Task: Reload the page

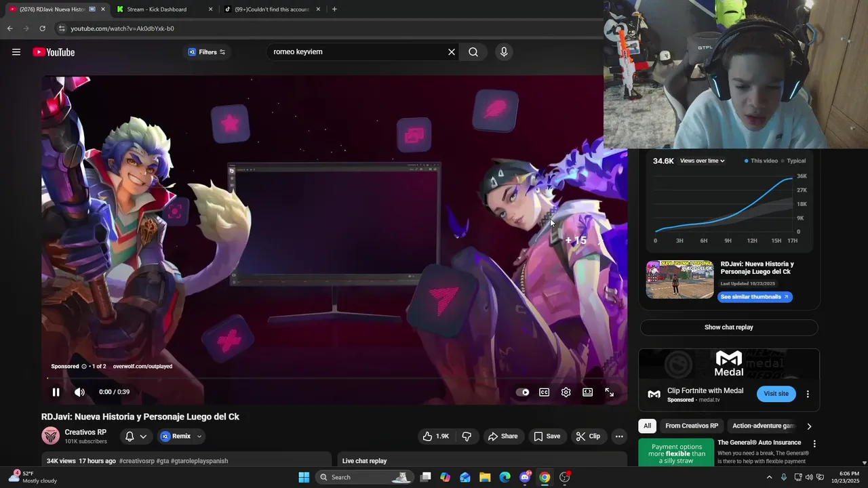Action: (42, 28)
